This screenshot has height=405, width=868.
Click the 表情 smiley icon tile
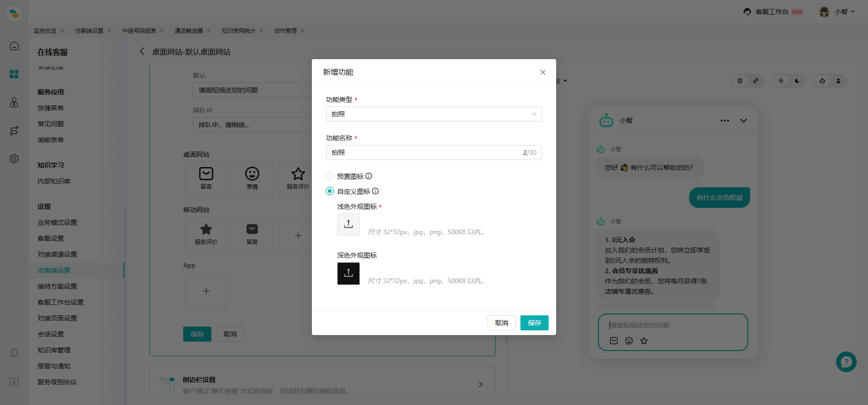(x=252, y=180)
